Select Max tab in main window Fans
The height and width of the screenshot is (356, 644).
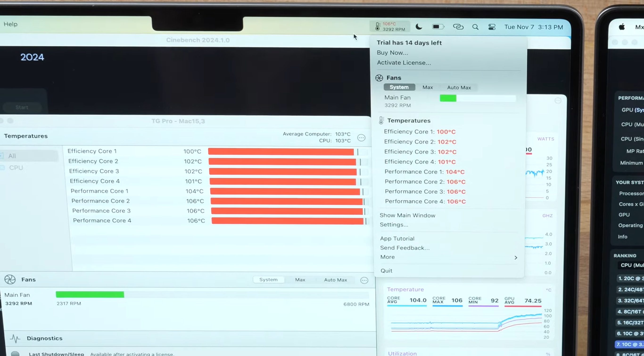(300, 280)
